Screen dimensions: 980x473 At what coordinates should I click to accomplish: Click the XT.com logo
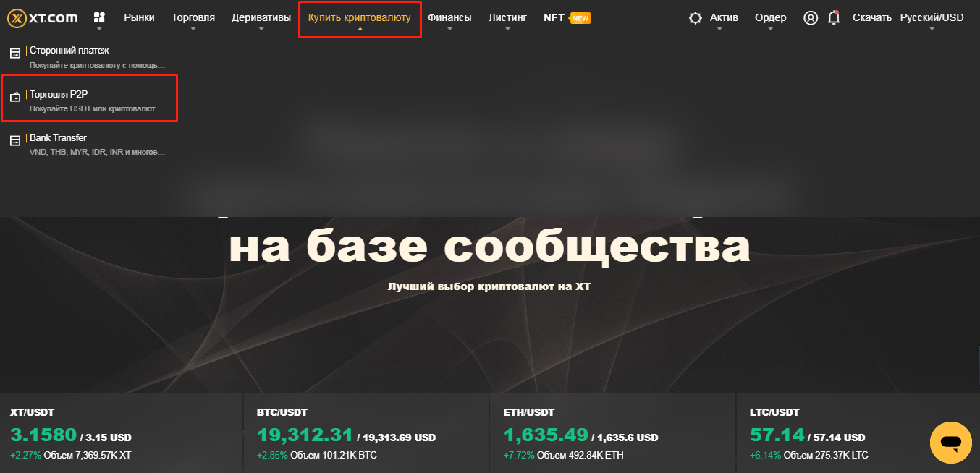[42, 18]
